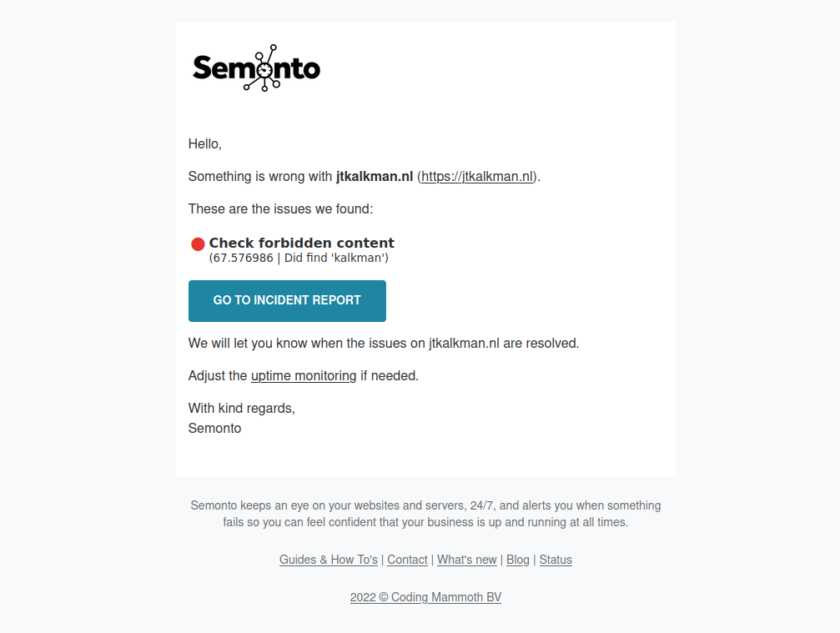Click the red issue status dot
The height and width of the screenshot is (633, 840).
[x=198, y=244]
